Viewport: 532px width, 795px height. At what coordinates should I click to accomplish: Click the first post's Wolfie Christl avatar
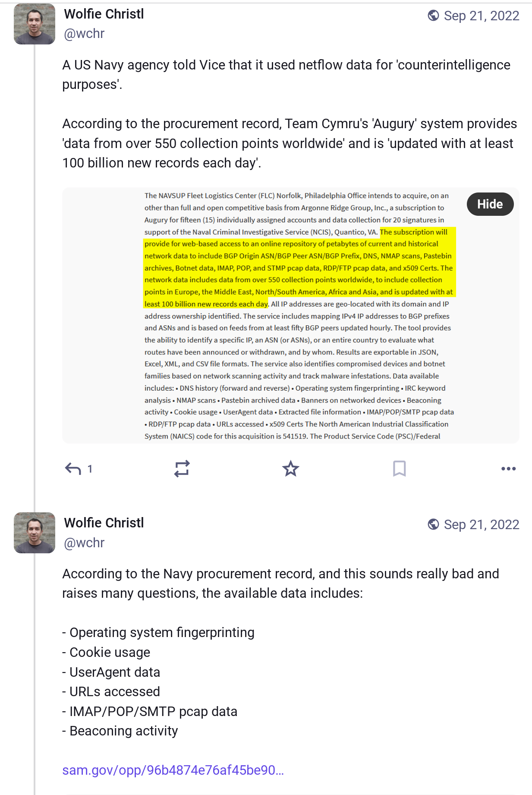(x=35, y=24)
